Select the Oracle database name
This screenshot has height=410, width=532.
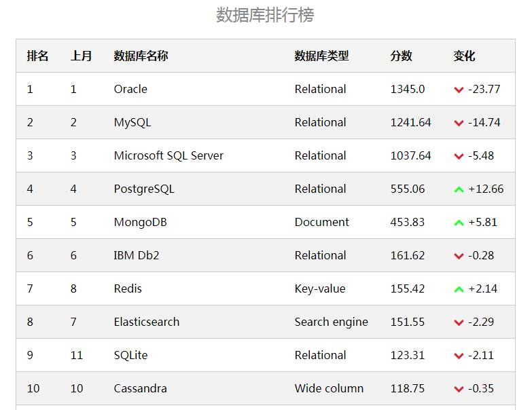click(x=130, y=89)
